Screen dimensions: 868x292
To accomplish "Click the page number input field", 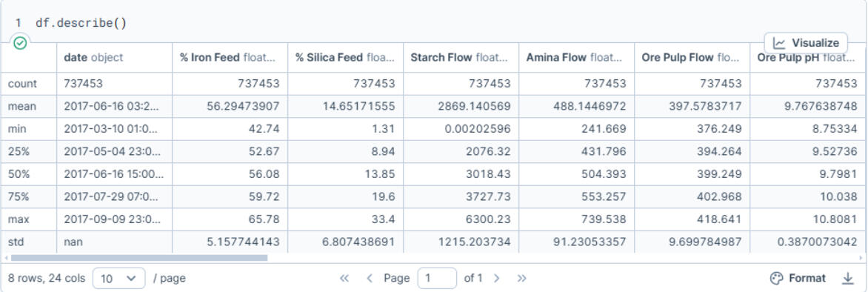I will [437, 278].
